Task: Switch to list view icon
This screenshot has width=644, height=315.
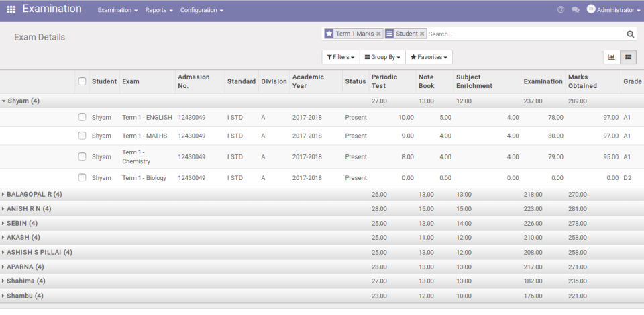Action: (628, 57)
